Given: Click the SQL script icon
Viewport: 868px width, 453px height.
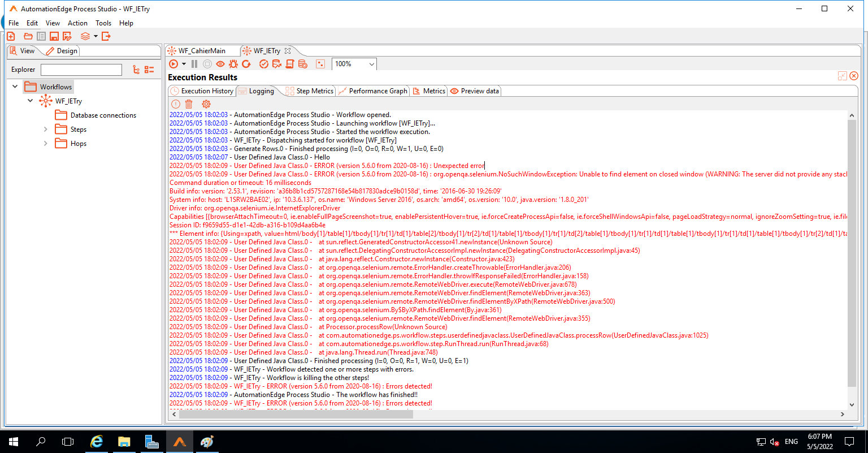Looking at the screenshot, I should [290, 64].
